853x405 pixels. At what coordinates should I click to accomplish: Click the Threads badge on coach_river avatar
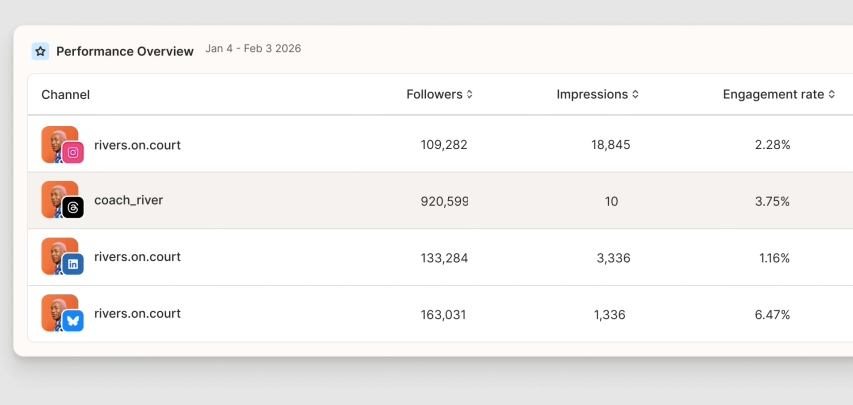pos(73,207)
